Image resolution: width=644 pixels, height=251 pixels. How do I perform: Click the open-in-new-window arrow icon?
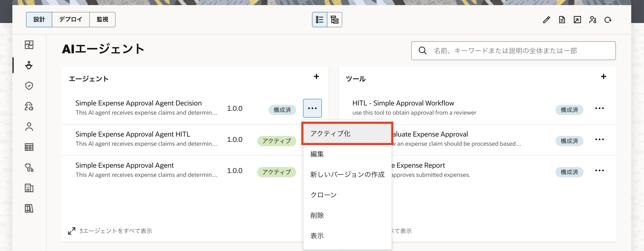[x=577, y=20]
